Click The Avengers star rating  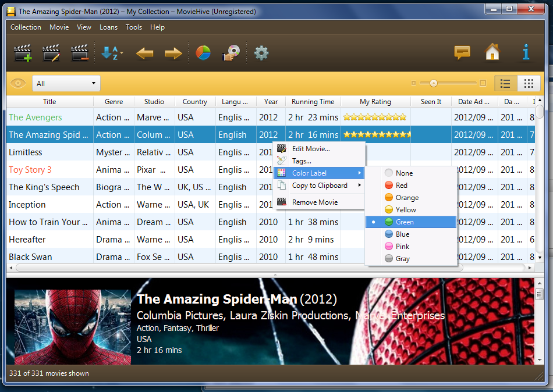pos(375,117)
